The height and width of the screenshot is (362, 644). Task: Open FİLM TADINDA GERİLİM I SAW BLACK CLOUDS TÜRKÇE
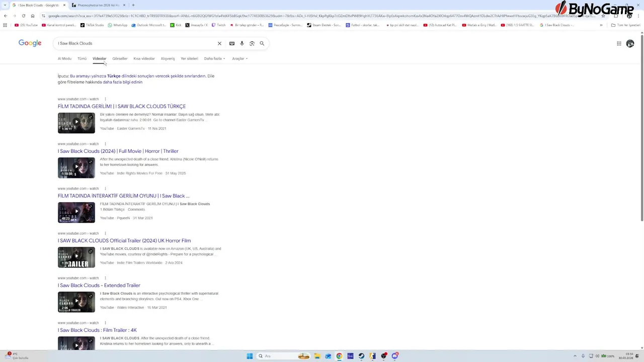[x=122, y=107]
